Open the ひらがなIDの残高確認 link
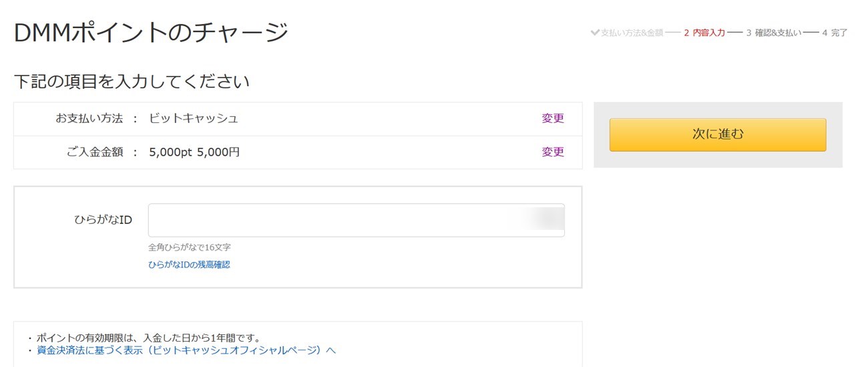 point(189,265)
